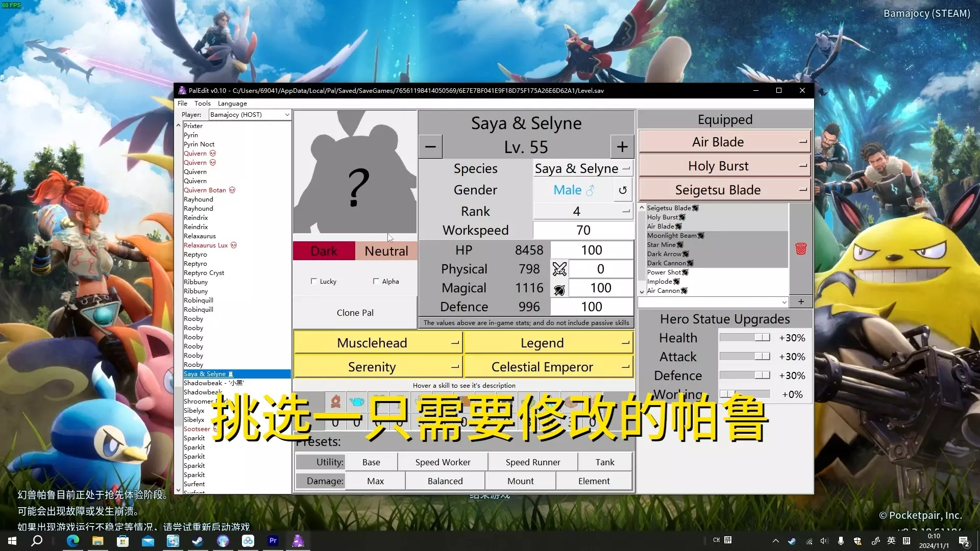Open Microsoft Edge from the taskbar
Viewport: 980px width, 551px height.
point(72,541)
